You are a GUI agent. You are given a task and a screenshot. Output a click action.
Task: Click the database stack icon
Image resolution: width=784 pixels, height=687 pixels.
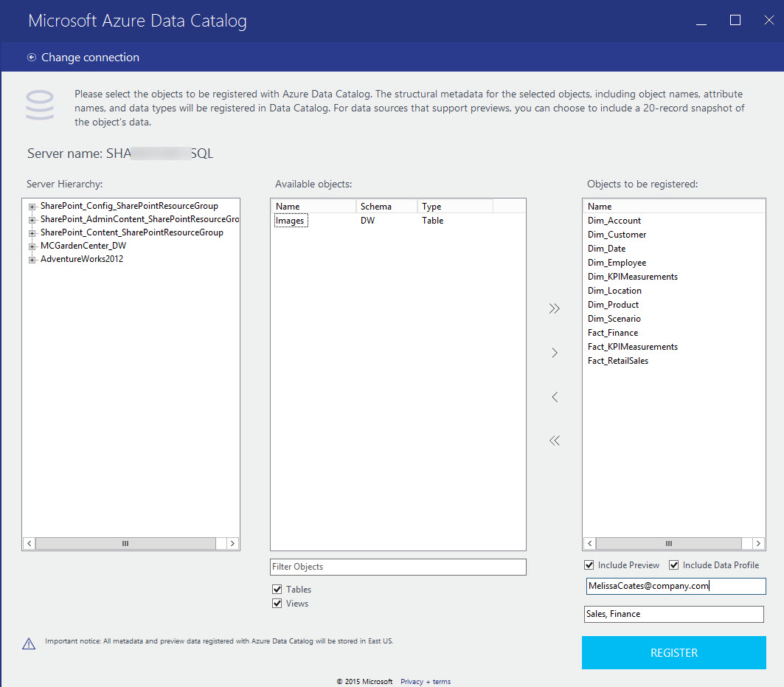point(40,105)
